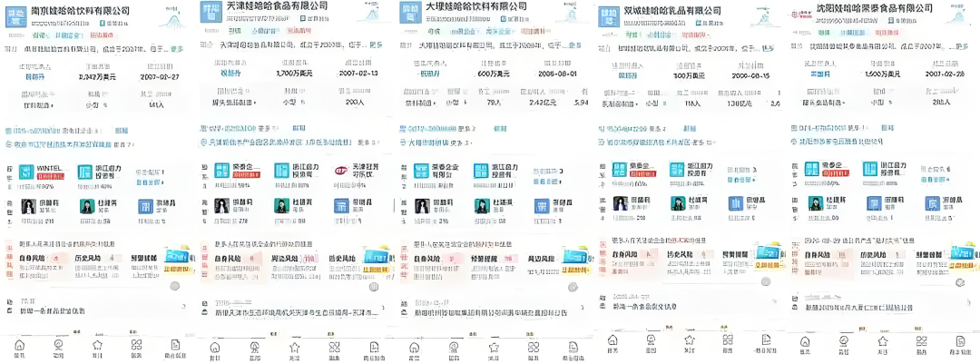Tap second person avatar in 天津娃哈哈食品 panel

coord(281,206)
